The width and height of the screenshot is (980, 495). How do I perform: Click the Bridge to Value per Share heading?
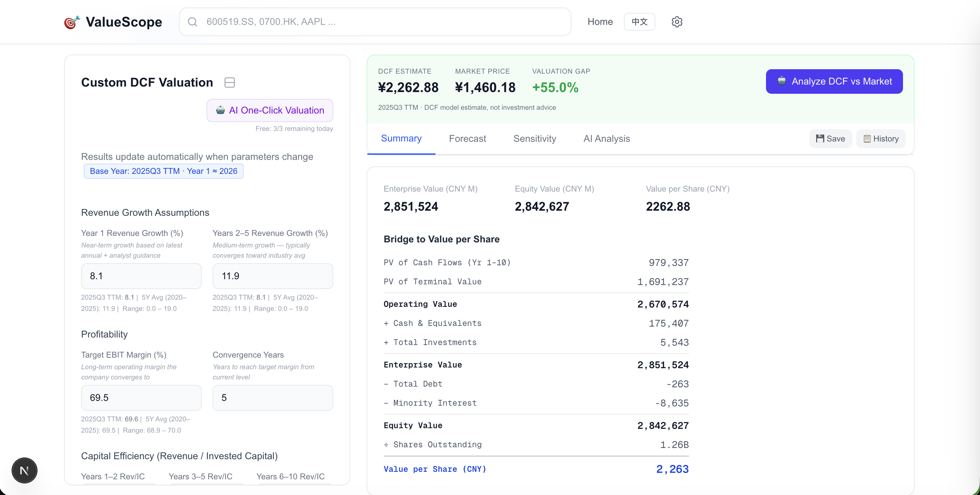tap(441, 239)
